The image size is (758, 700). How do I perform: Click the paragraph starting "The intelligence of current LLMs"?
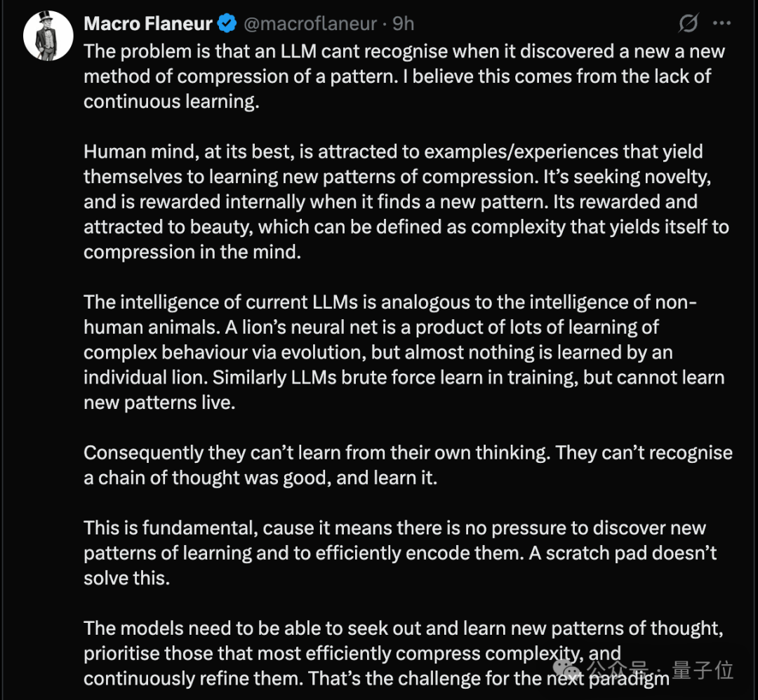point(404,352)
